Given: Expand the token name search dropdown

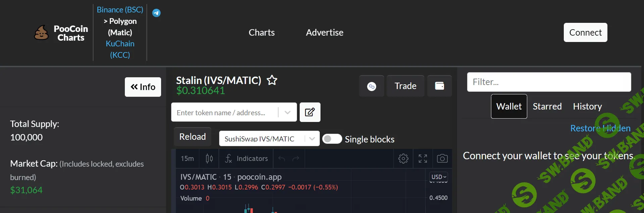Looking at the screenshot, I should point(287,113).
